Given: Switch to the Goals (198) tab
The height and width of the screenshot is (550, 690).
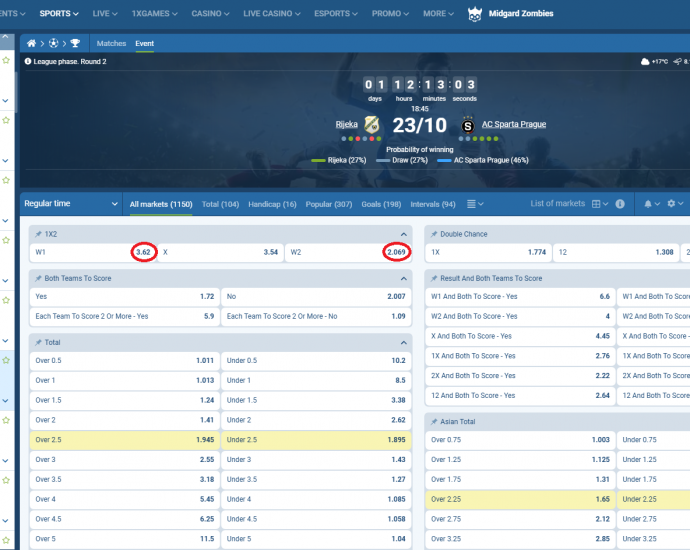Looking at the screenshot, I should point(381,204).
